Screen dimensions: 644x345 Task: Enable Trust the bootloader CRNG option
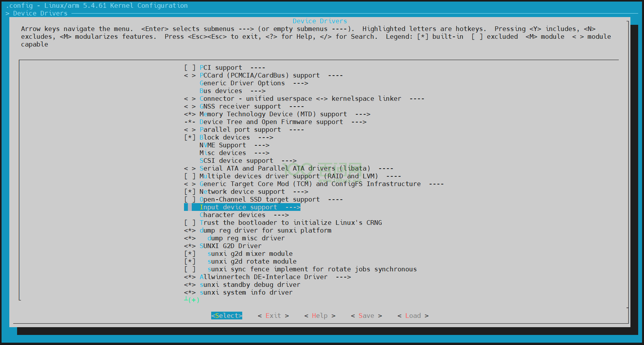point(190,223)
